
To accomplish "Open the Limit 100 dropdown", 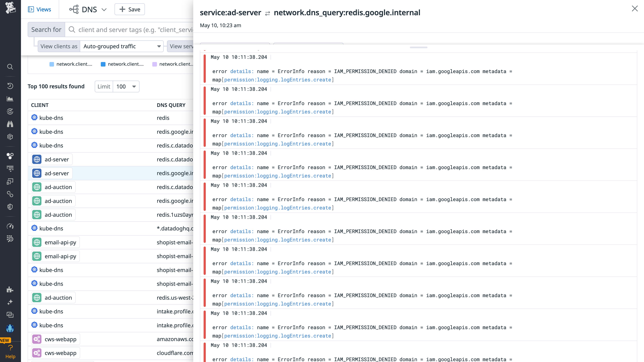I will [126, 86].
